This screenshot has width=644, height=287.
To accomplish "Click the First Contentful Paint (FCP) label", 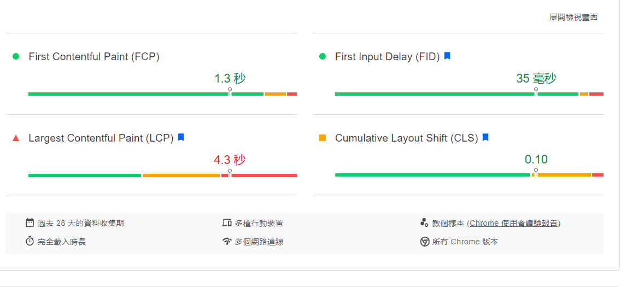I will [94, 56].
